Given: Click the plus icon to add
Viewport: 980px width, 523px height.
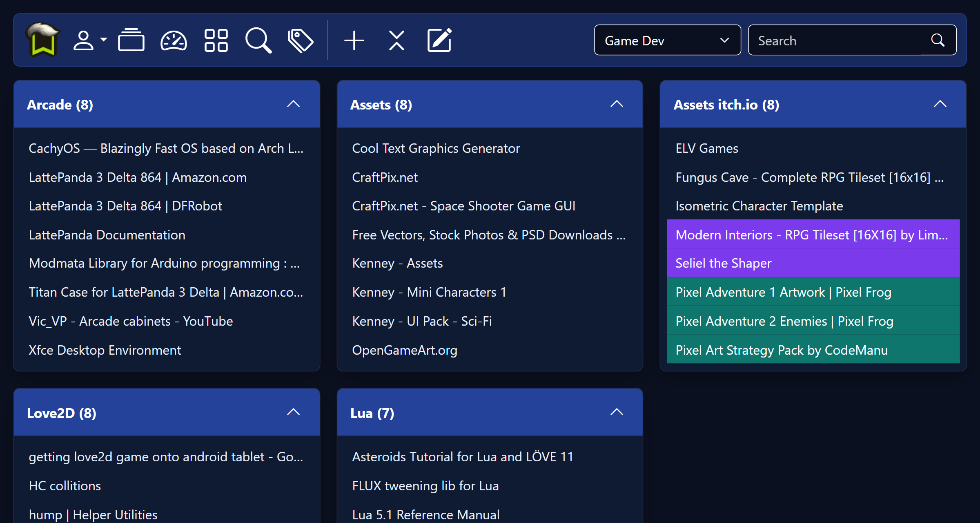Looking at the screenshot, I should [354, 40].
